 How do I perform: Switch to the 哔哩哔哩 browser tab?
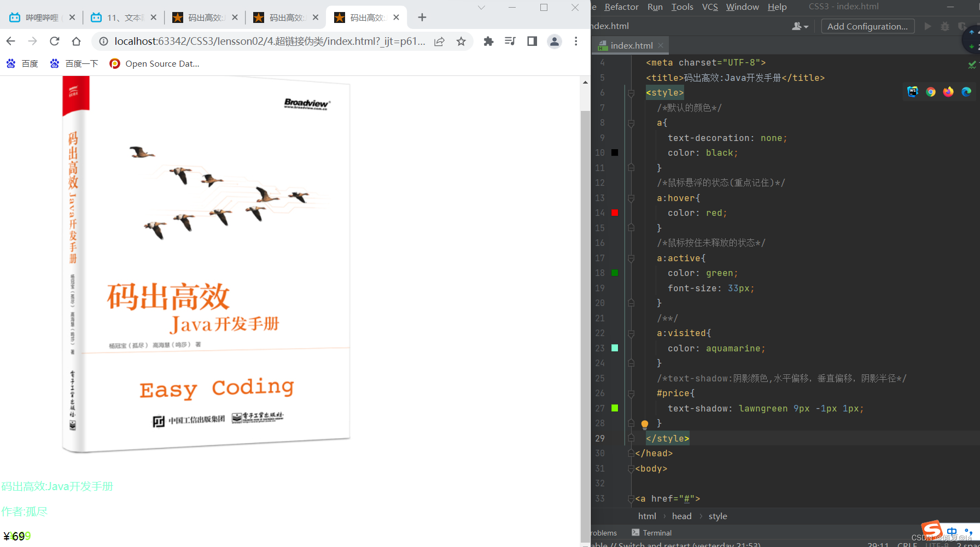[x=42, y=17]
